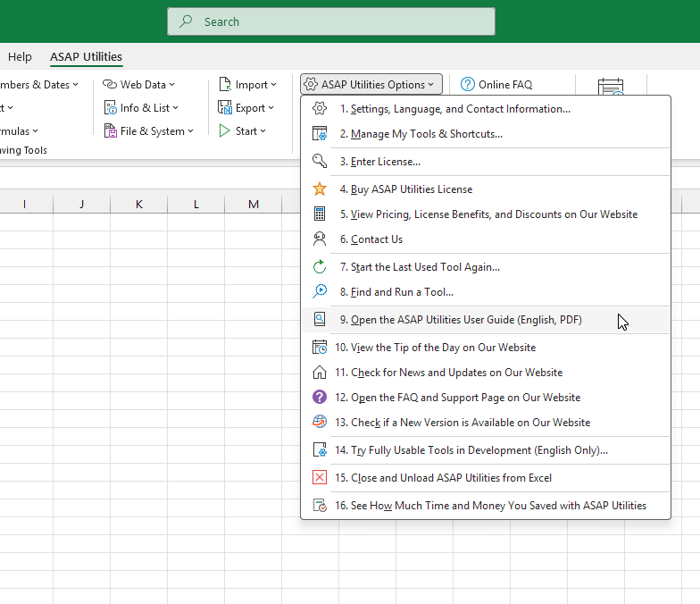
Task: Click the gear icon beside Settings, Language menu item
Action: (x=320, y=109)
